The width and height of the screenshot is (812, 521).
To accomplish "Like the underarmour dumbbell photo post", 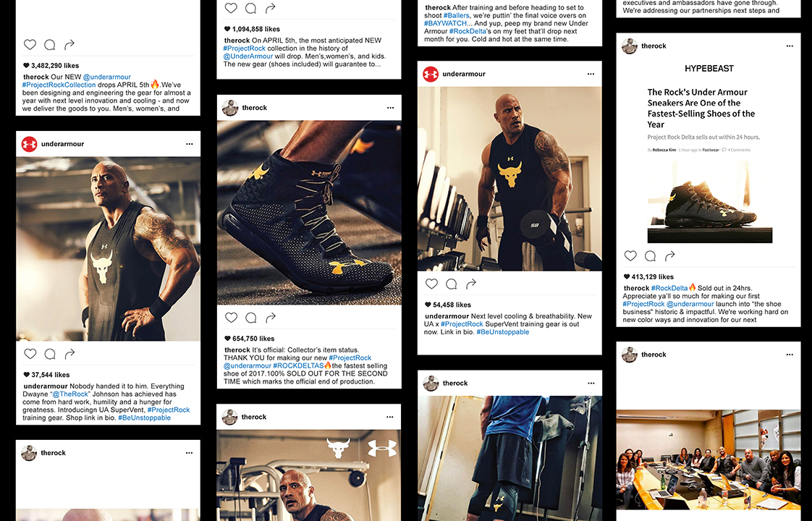I will pyautogui.click(x=431, y=284).
